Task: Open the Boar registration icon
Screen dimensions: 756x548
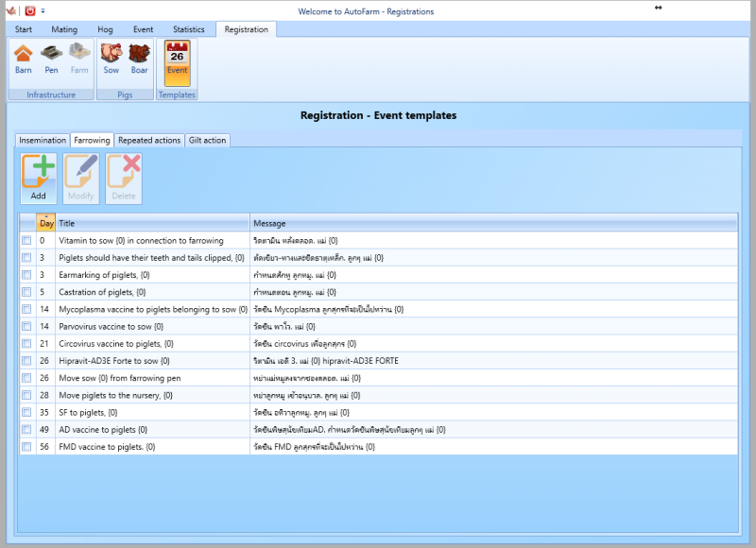Action: coord(139,59)
